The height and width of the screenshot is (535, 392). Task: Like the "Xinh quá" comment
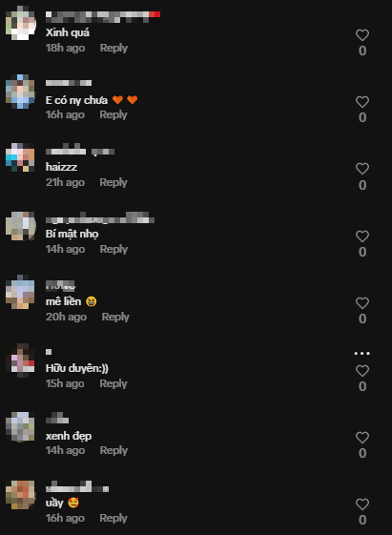362,34
